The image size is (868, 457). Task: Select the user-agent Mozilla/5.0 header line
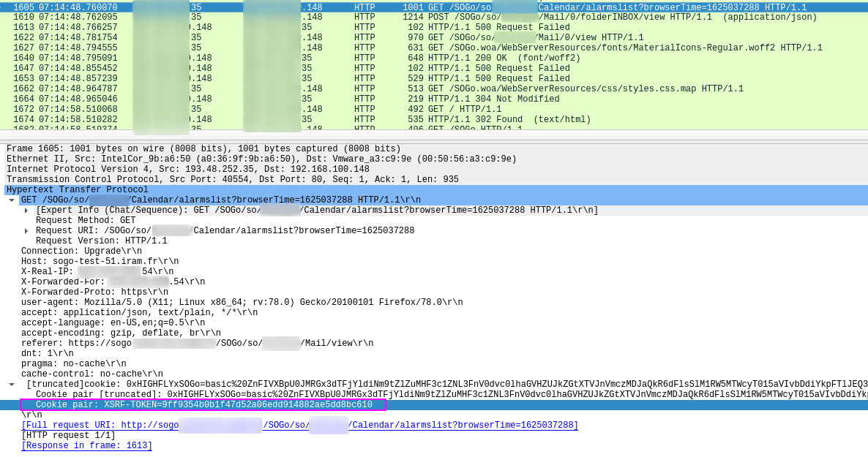click(x=242, y=303)
